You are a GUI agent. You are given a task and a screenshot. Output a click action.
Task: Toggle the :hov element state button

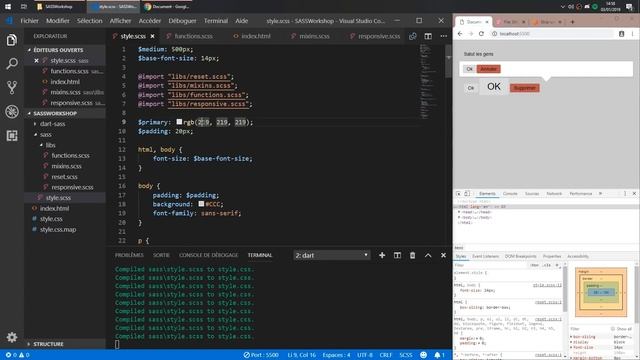534,265
